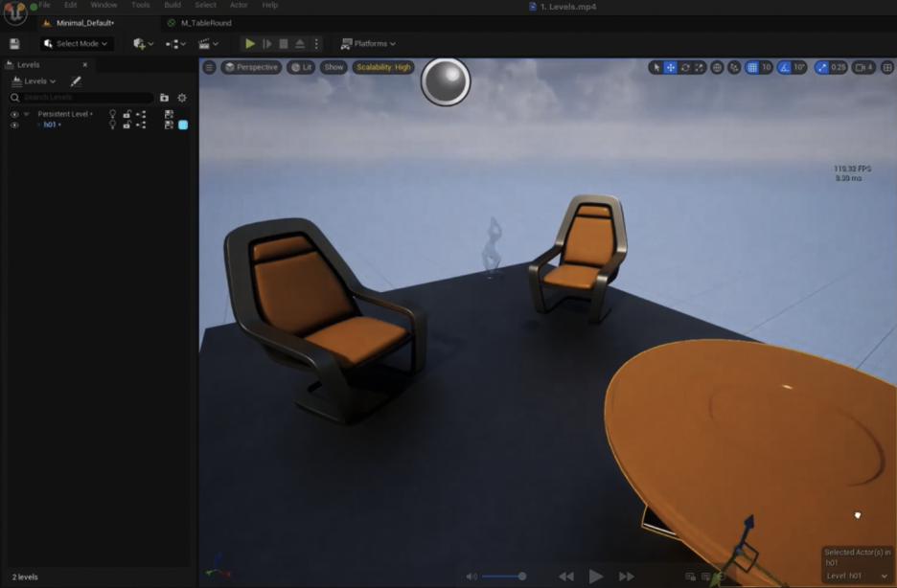Image resolution: width=897 pixels, height=588 pixels.
Task: Open Levels panel settings gear
Action: coord(182,98)
